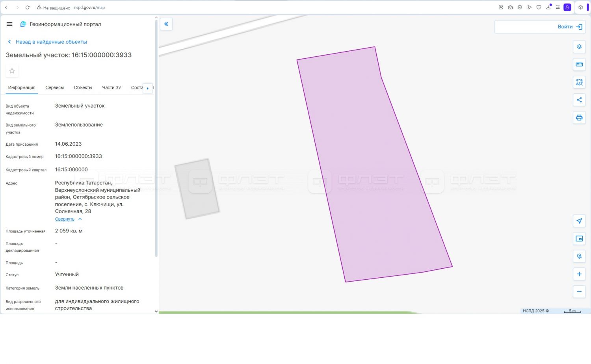This screenshot has width=591, height=364.
Task: Zoom out on the map
Action: coord(579,292)
